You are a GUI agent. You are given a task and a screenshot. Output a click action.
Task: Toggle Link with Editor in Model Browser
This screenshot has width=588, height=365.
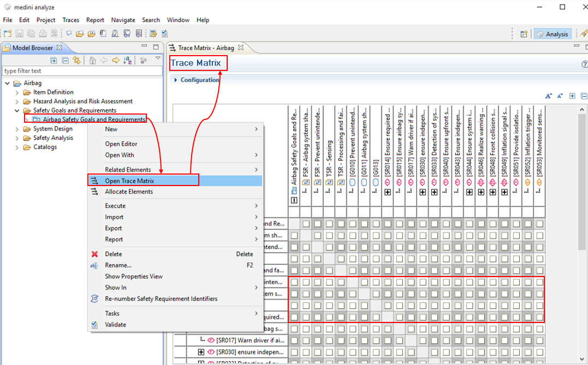77,61
